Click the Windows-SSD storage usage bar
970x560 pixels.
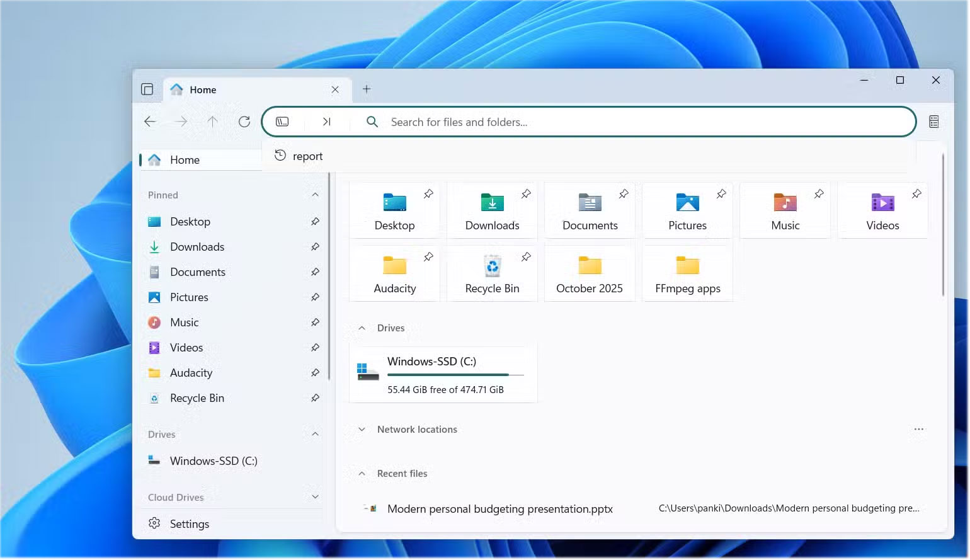455,374
